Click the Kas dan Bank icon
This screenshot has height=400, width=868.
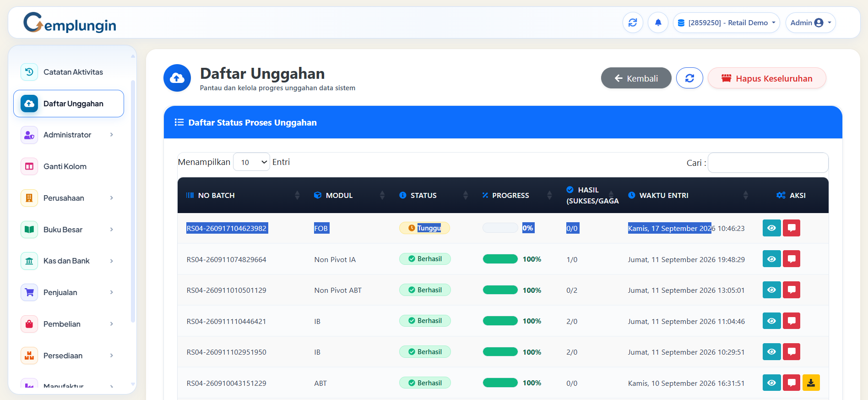(x=29, y=261)
